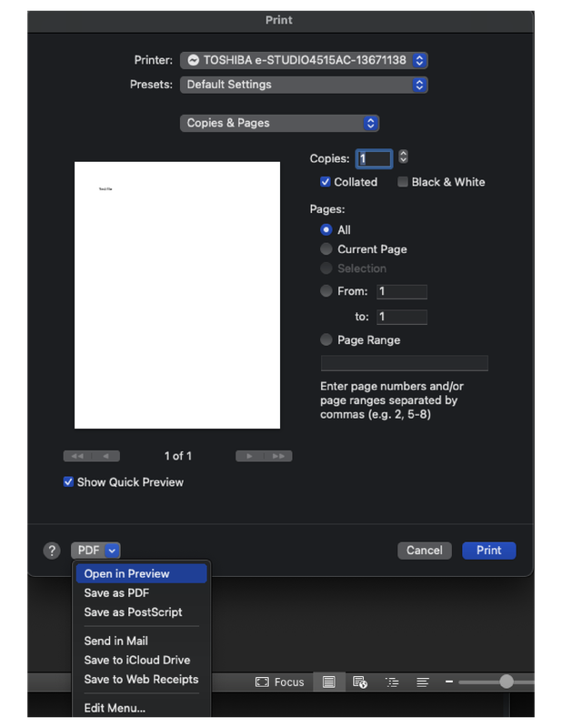Click the '1 of 1' page indicator

tap(177, 456)
